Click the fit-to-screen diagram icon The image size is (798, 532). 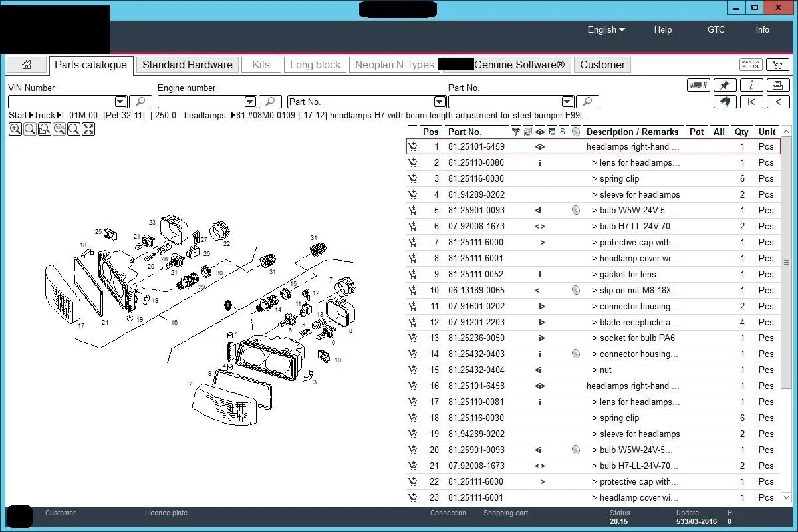click(x=88, y=129)
